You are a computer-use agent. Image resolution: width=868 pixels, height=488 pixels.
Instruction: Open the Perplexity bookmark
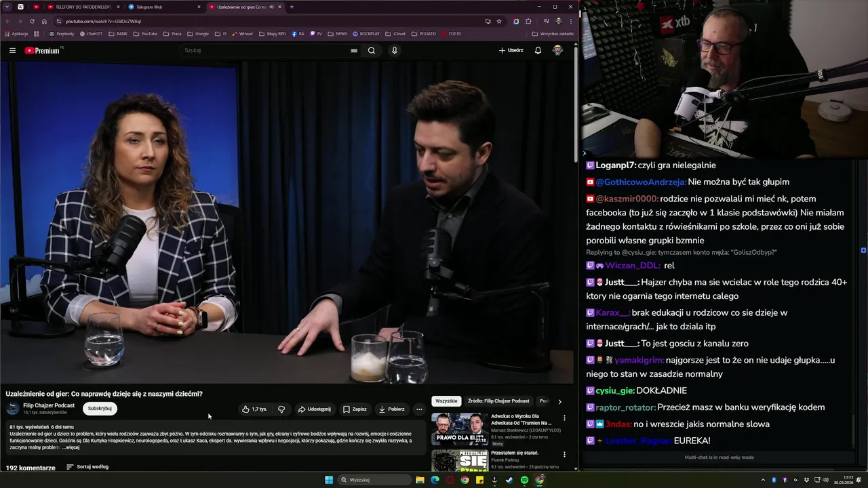tap(61, 33)
